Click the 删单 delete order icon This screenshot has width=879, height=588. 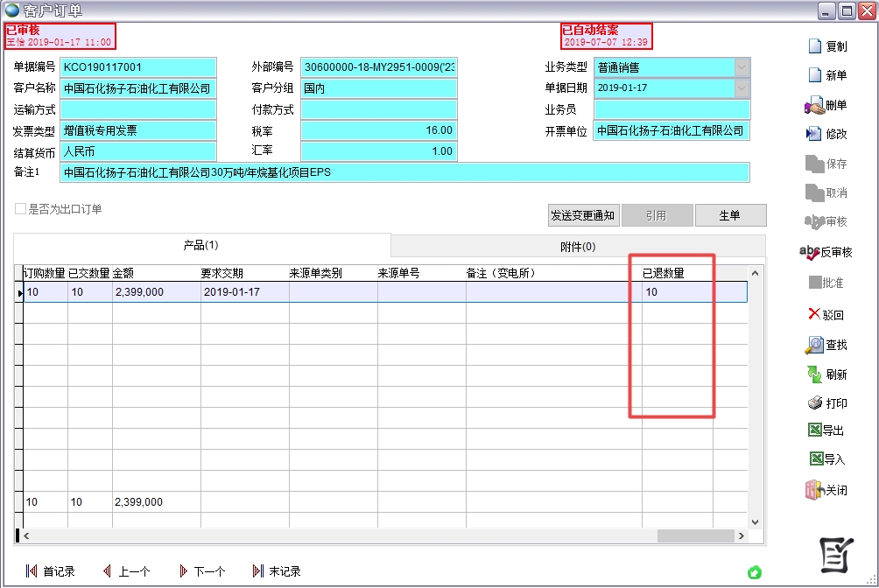click(814, 106)
